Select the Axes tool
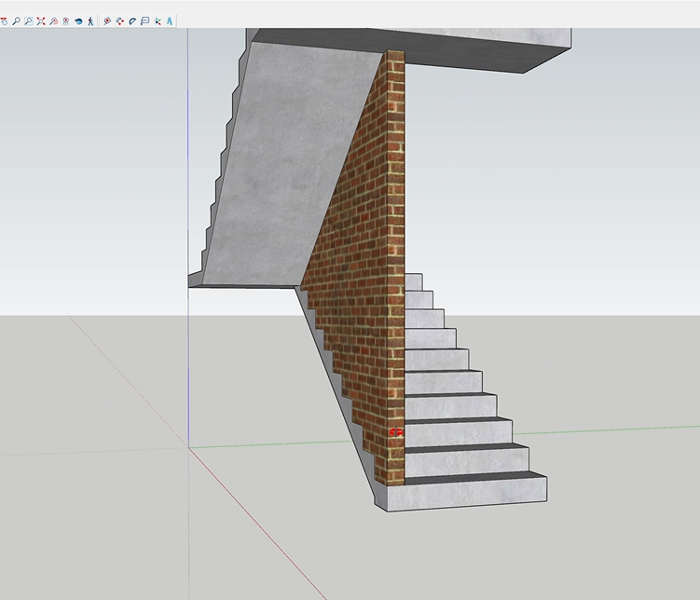 click(158, 20)
